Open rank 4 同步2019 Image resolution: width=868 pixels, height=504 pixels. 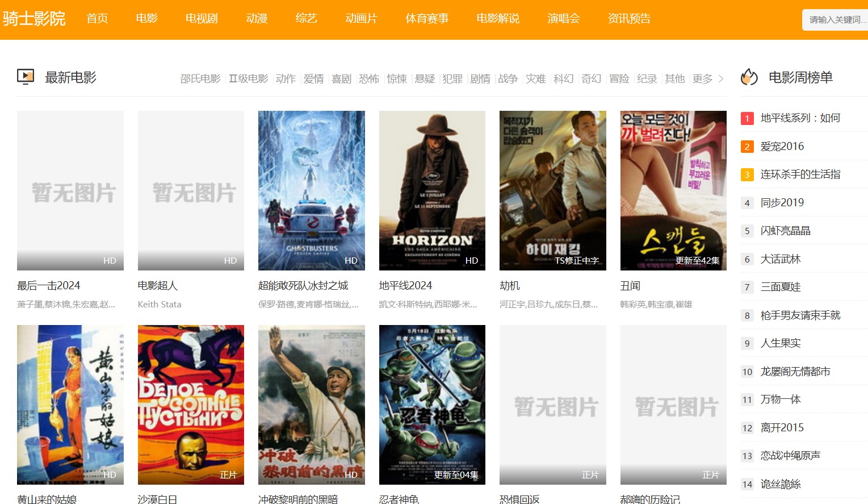click(782, 202)
